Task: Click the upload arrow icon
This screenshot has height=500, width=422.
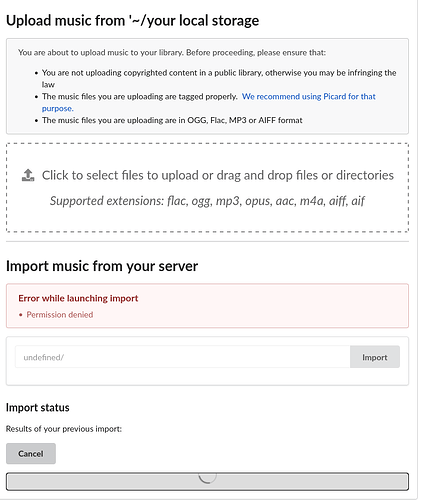Action: pyautogui.click(x=28, y=175)
